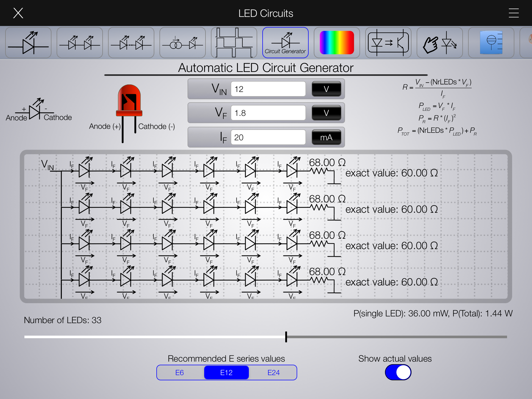Click the VIN input field showing 12
532x399 pixels.
(268, 89)
